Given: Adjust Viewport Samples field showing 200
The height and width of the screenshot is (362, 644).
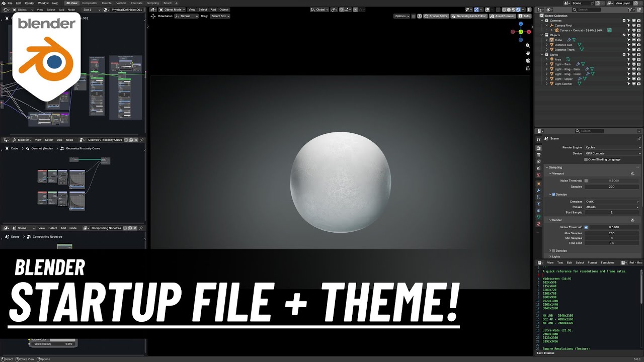Looking at the screenshot, I should [612, 187].
